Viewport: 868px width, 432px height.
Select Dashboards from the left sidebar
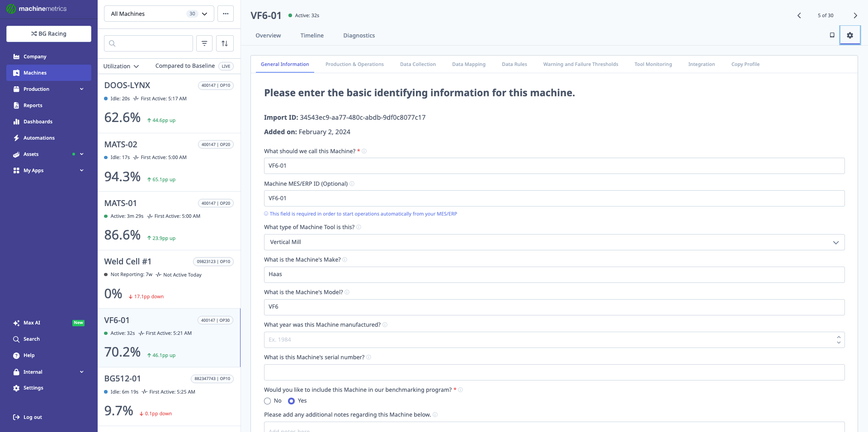[x=38, y=122]
